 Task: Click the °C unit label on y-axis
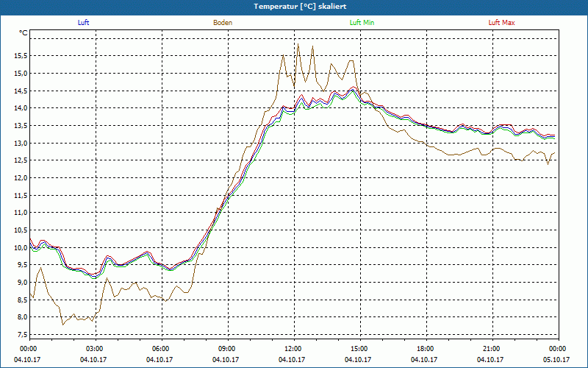click(24, 33)
